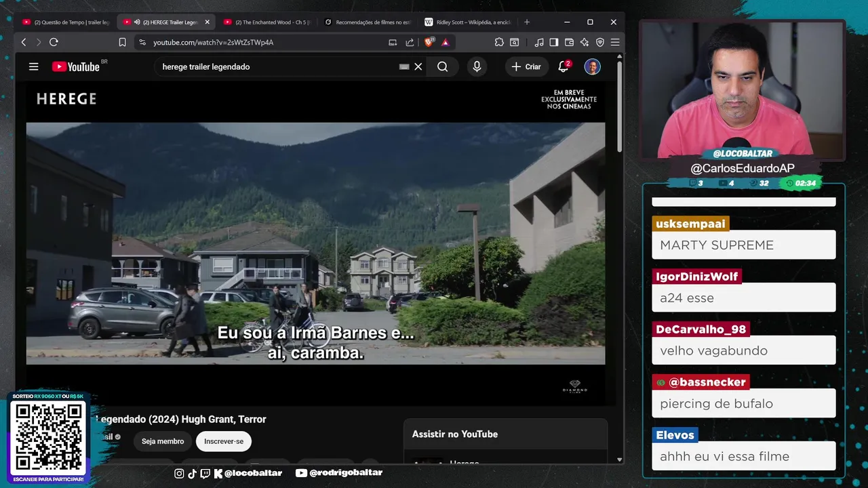
Task: Open on-screen keyboard icon in search box
Action: pyautogui.click(x=404, y=66)
